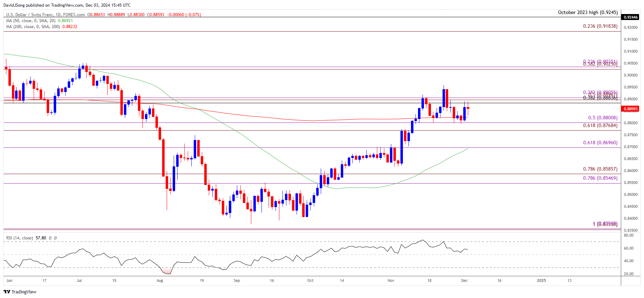The width and height of the screenshot is (644, 298).
Task: Click the 0.84000 price axis label
Action: point(631,219)
